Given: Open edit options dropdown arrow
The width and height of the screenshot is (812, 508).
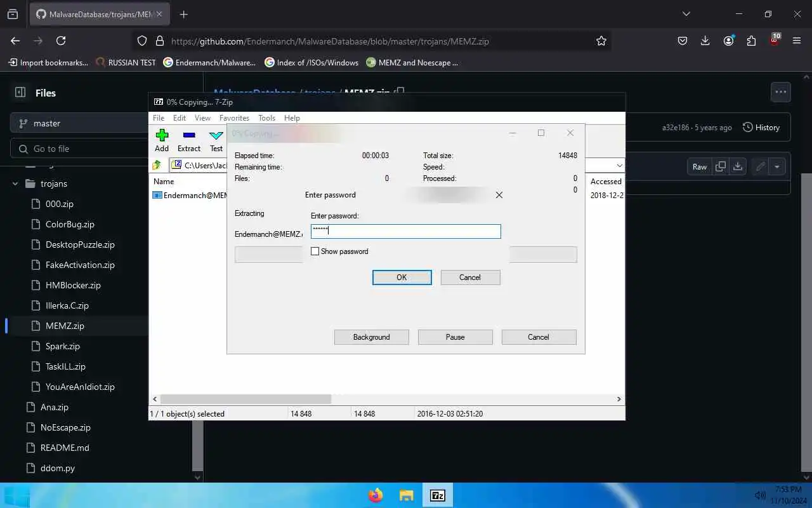Looking at the screenshot, I should coord(778,166).
